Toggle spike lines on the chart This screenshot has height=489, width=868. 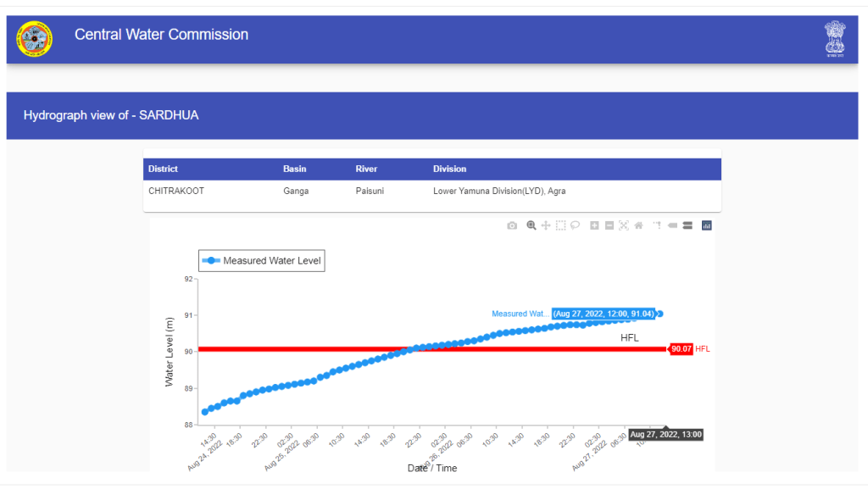(657, 225)
